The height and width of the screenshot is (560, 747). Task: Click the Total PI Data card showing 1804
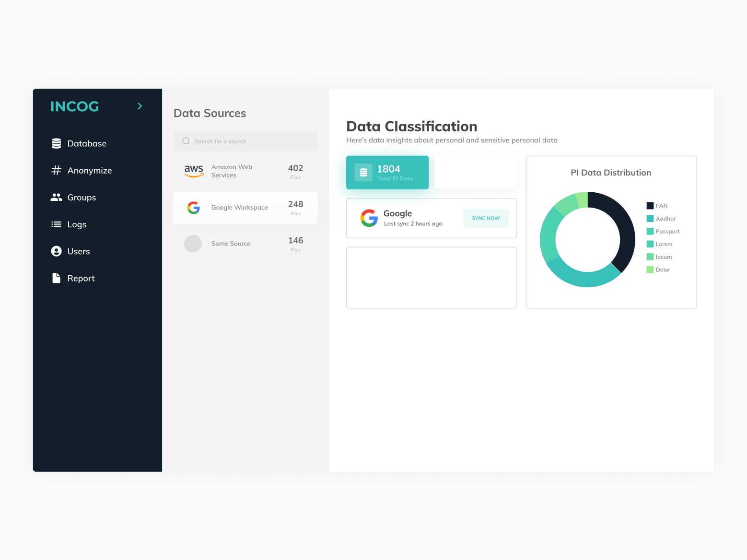click(x=387, y=172)
